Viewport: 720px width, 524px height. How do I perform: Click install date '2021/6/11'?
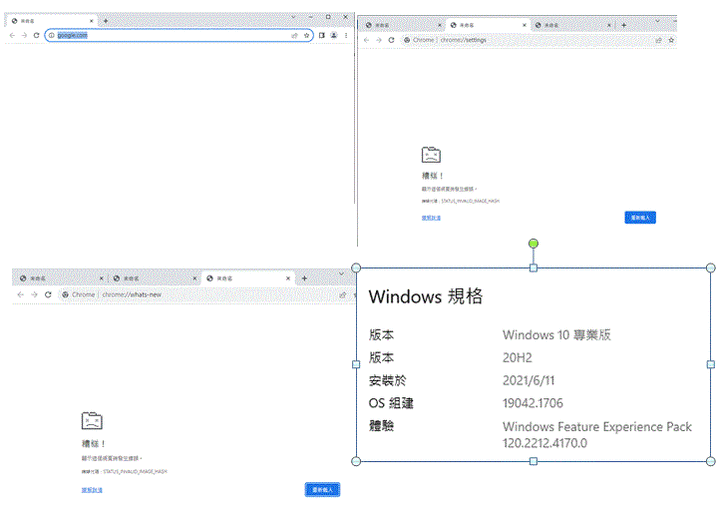click(x=529, y=380)
